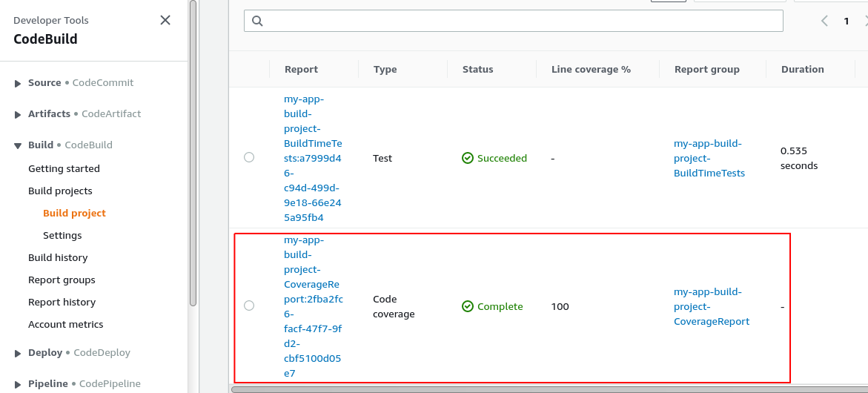Expand the Artifacts CodeArtifact section
This screenshot has height=393, width=868.
[x=18, y=114]
